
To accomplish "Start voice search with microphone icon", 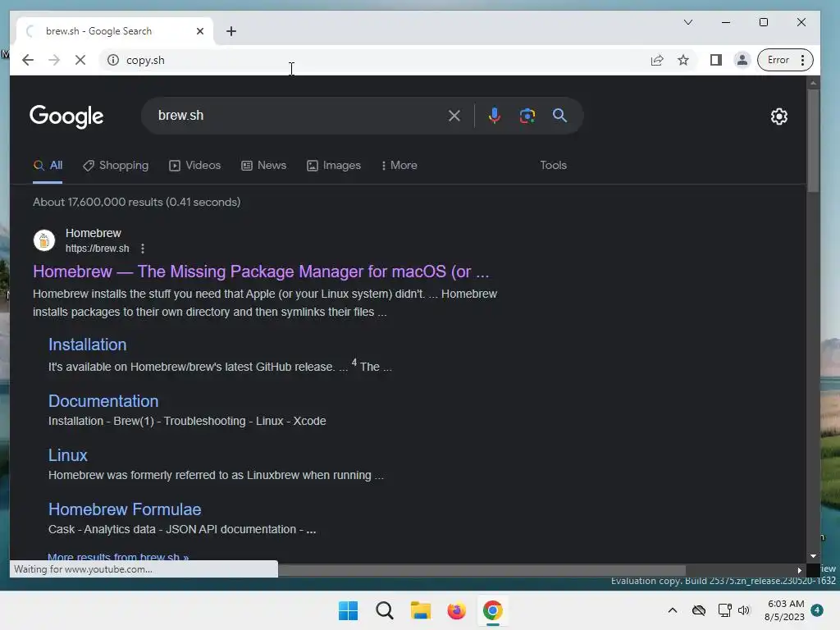I will [495, 115].
